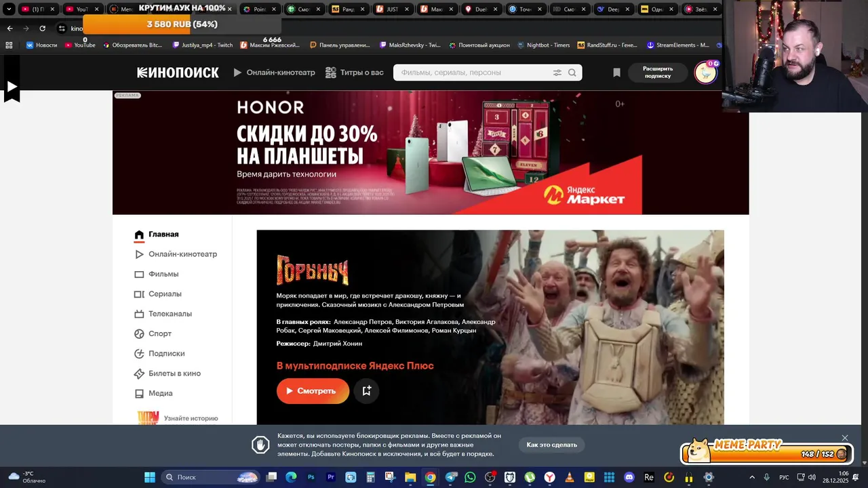Open the search filter settings icon
This screenshot has width=868, height=488.
[x=557, y=73]
